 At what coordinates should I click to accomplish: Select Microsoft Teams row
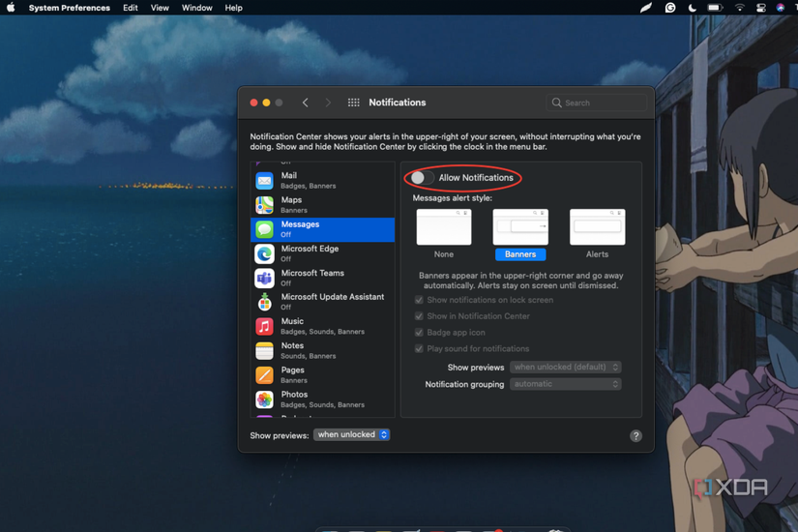[x=323, y=278]
